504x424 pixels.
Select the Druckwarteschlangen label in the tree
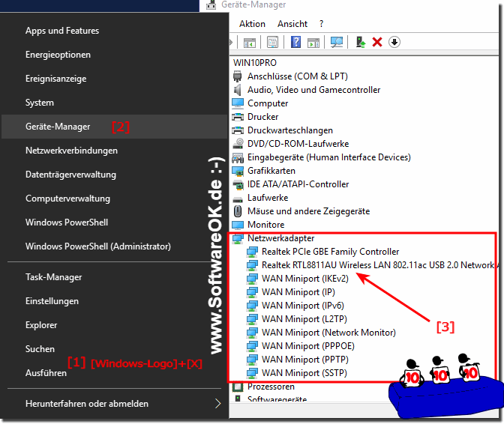tap(290, 130)
